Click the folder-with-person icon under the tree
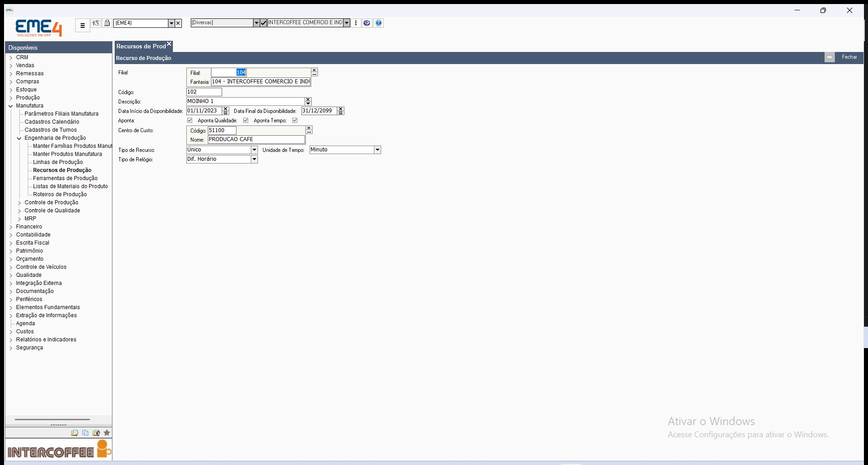 click(96, 433)
